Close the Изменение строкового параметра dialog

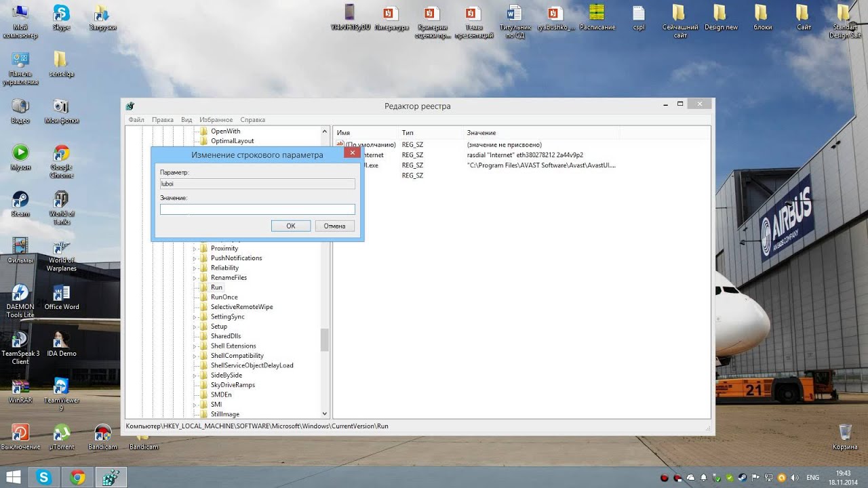point(352,153)
